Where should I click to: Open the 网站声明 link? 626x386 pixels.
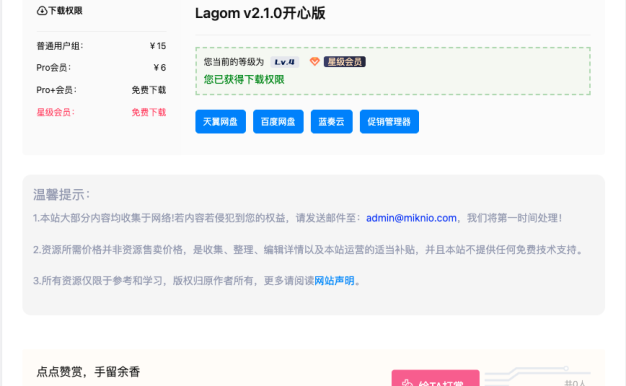tap(334, 281)
